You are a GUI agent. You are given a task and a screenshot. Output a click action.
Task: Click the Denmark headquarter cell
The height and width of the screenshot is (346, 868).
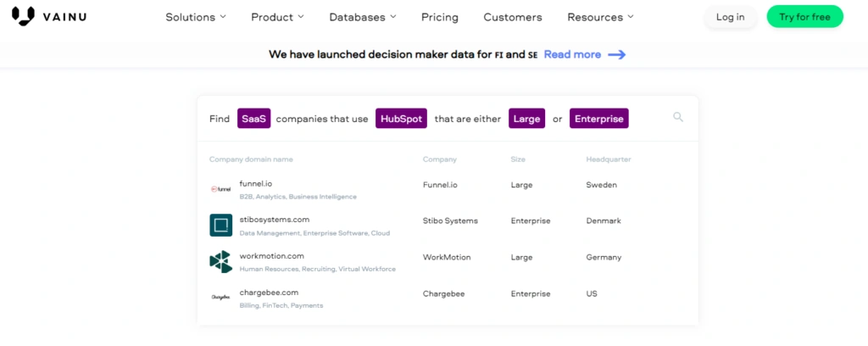coord(604,220)
